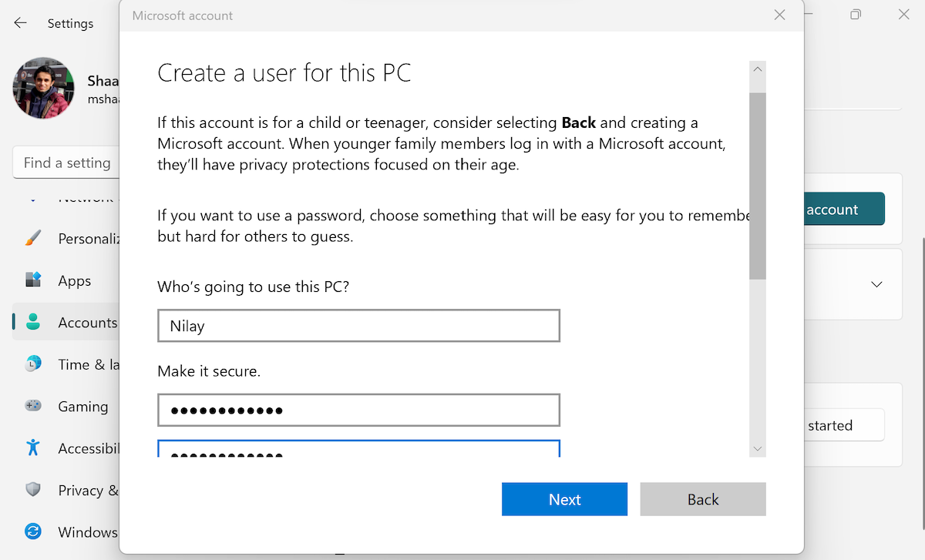Viewport: 925px width, 560px height.
Task: Select the Nilay username text field
Action: pyautogui.click(x=358, y=325)
